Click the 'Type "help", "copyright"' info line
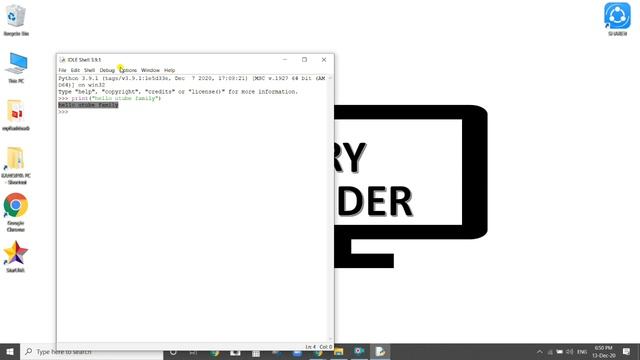Image resolution: width=640 pixels, height=360 pixels. (x=178, y=92)
